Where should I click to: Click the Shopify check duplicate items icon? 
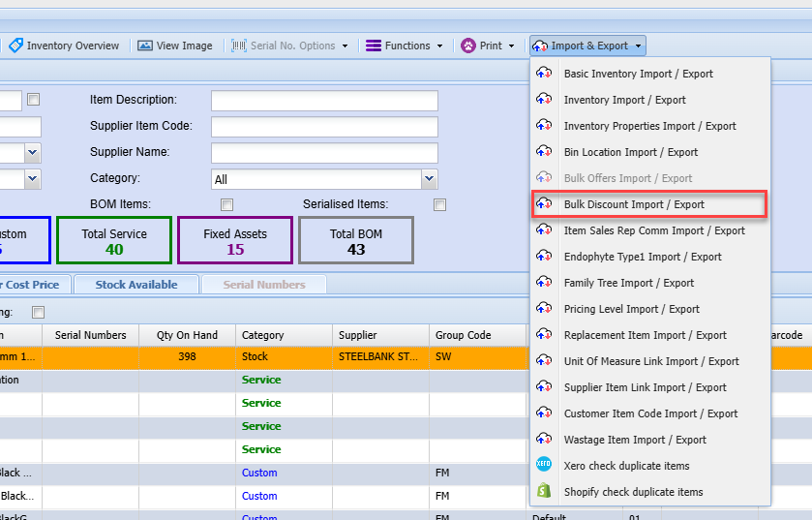pos(544,492)
